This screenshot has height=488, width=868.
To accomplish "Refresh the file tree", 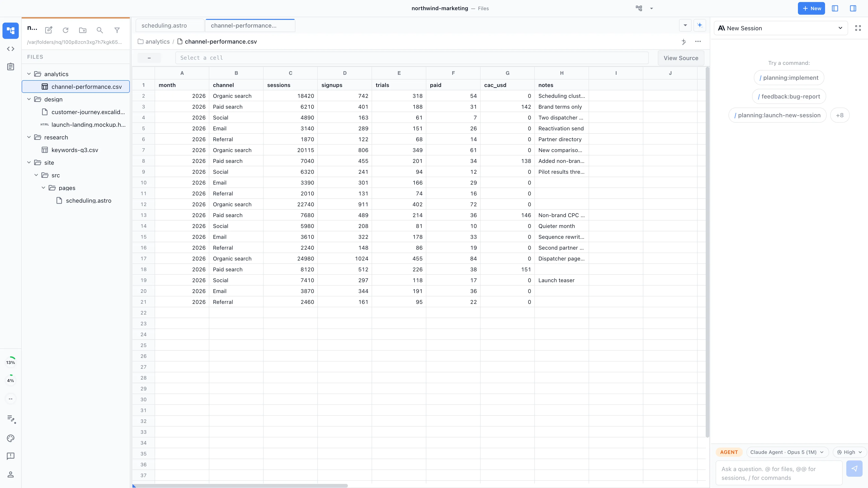I will point(66,30).
